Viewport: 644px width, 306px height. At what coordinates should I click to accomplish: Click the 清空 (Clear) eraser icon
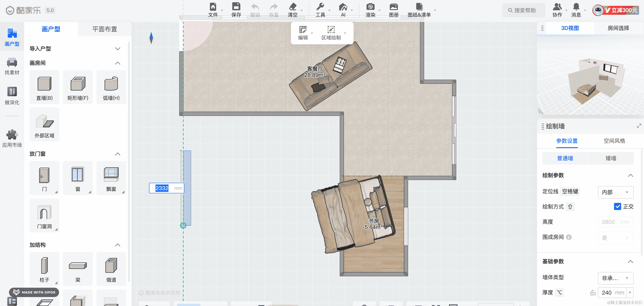(292, 7)
